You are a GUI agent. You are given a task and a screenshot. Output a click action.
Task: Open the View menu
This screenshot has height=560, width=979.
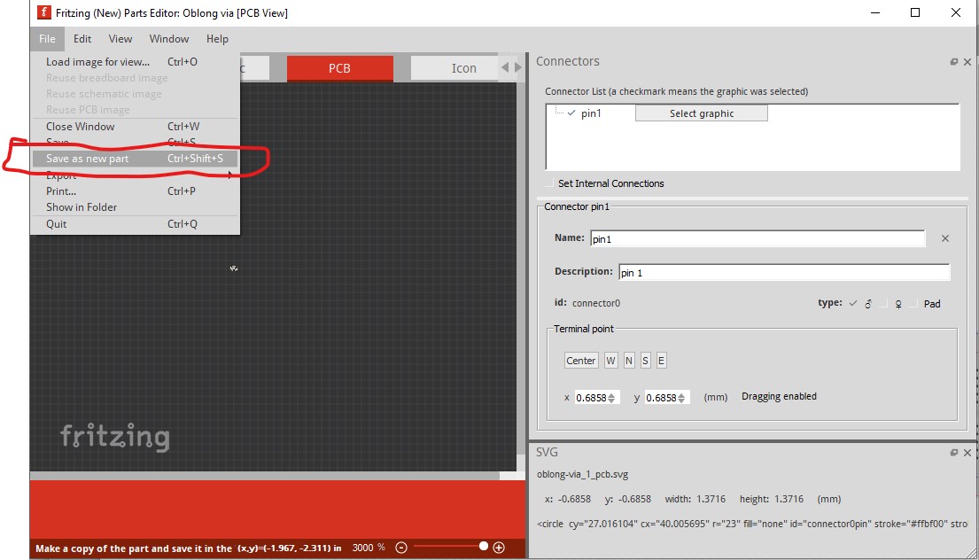(120, 39)
